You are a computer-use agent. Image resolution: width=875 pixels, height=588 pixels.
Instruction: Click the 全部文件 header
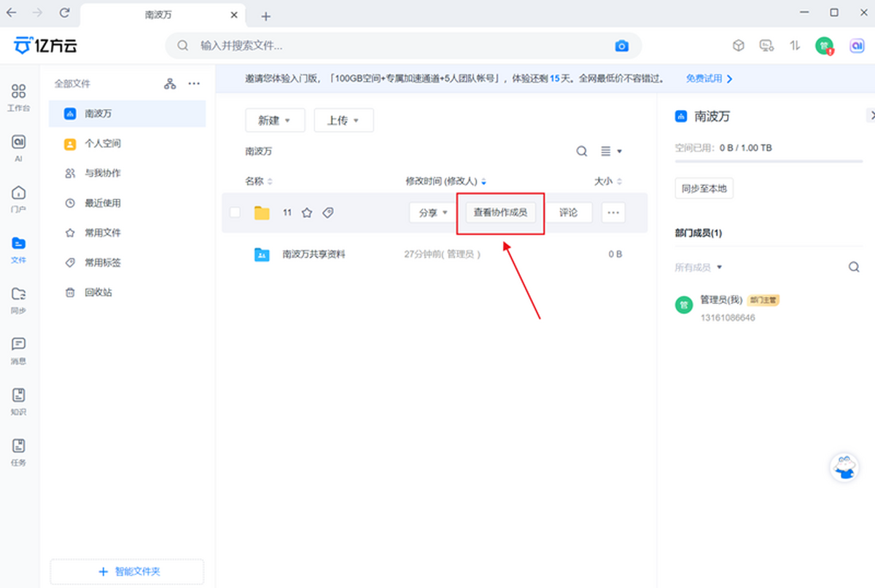[72, 84]
